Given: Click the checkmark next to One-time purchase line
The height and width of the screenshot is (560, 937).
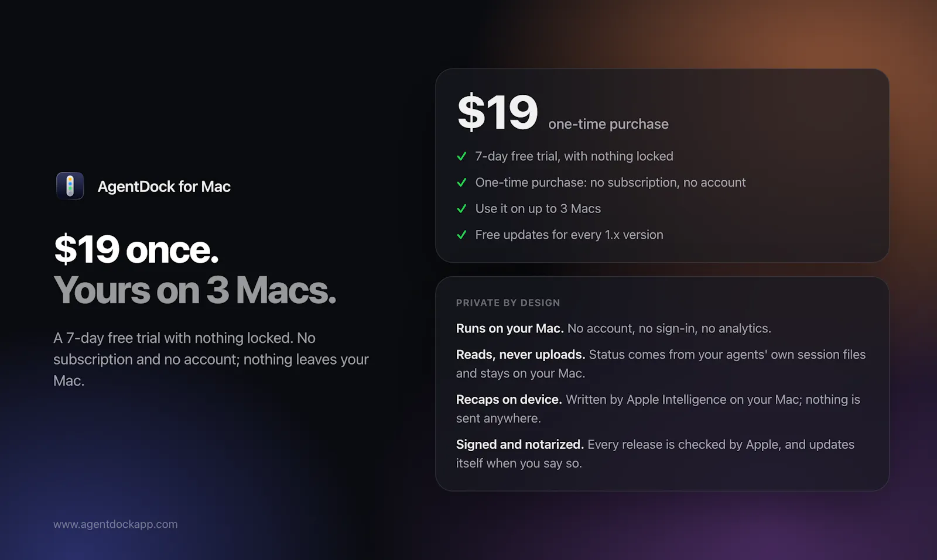Looking at the screenshot, I should tap(461, 183).
